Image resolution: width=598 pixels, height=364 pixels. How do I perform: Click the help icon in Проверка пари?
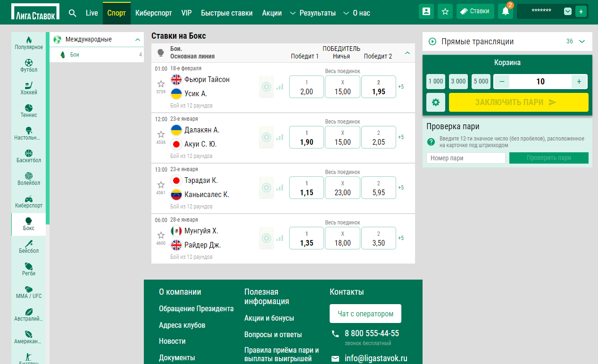[x=431, y=142]
